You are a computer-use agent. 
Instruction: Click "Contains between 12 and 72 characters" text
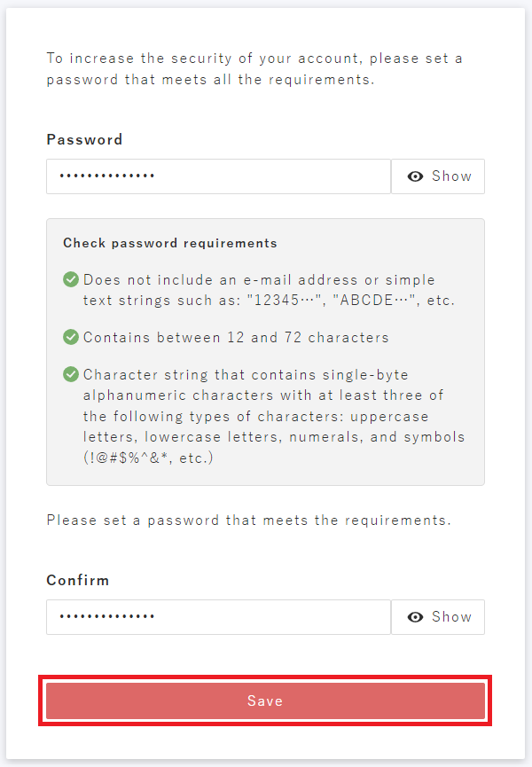point(236,337)
